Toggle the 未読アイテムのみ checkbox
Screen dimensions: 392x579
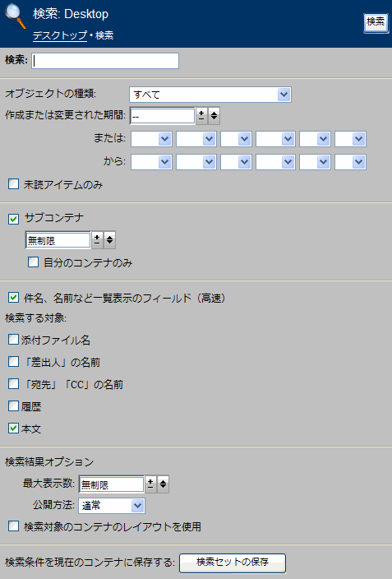tap(14, 184)
